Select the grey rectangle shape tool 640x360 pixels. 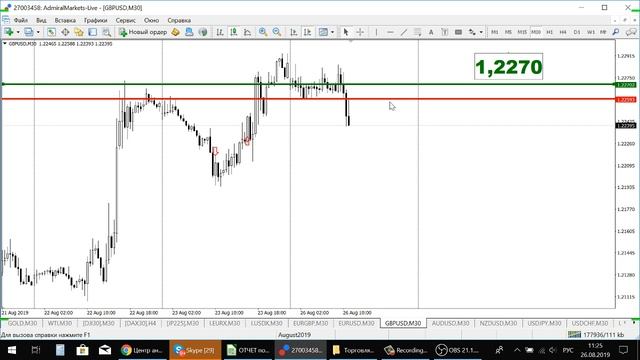pyautogui.click(x=458, y=32)
